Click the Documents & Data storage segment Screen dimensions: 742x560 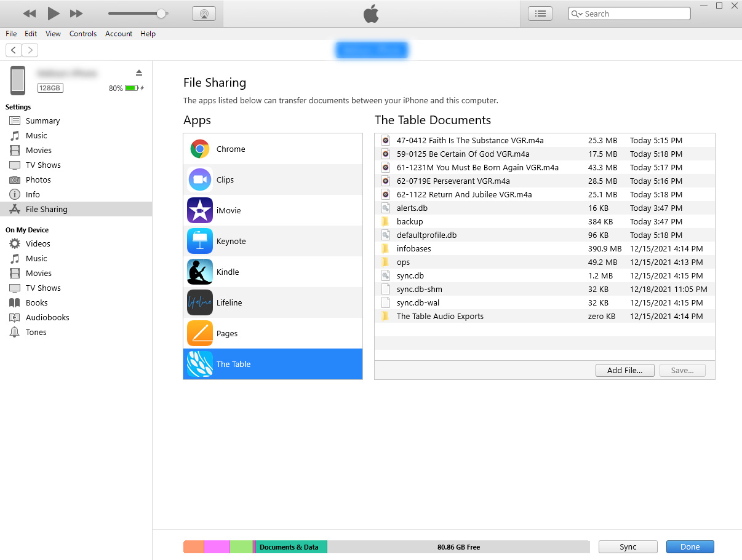coord(291,546)
